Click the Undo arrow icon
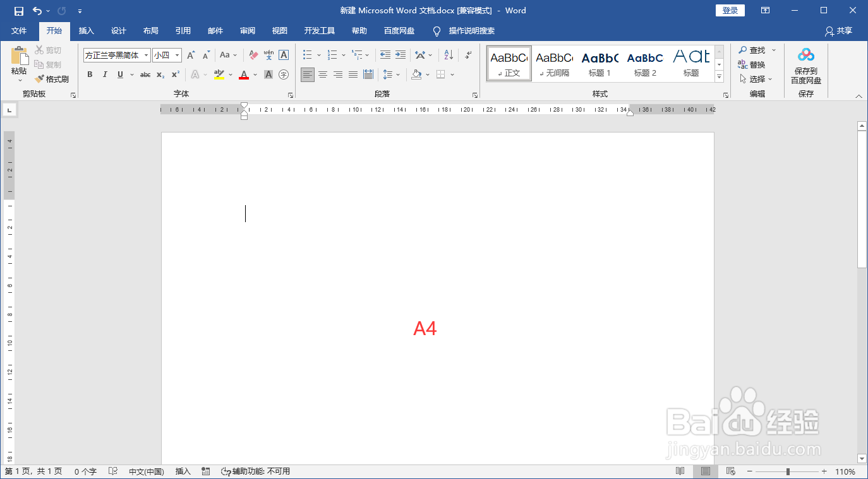This screenshot has height=479, width=868. click(x=37, y=11)
